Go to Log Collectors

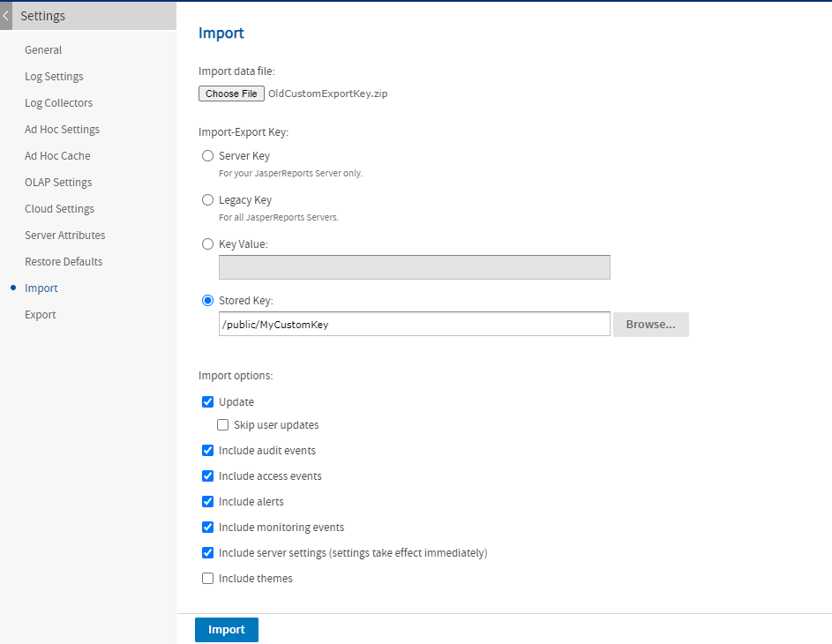point(58,103)
